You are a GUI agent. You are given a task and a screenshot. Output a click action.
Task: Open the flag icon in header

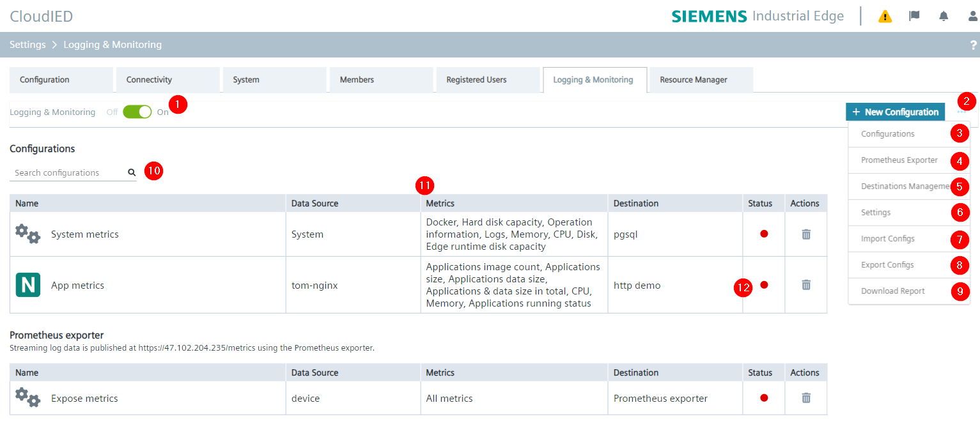tap(914, 16)
